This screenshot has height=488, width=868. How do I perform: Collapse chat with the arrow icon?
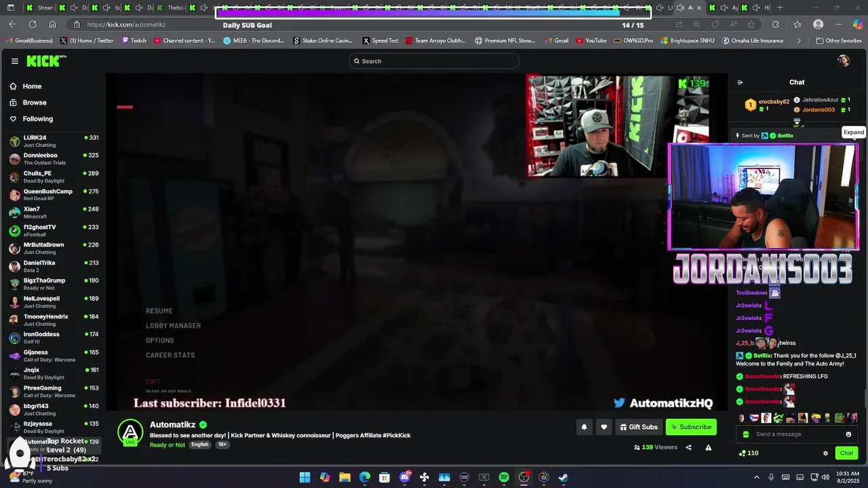coord(740,83)
